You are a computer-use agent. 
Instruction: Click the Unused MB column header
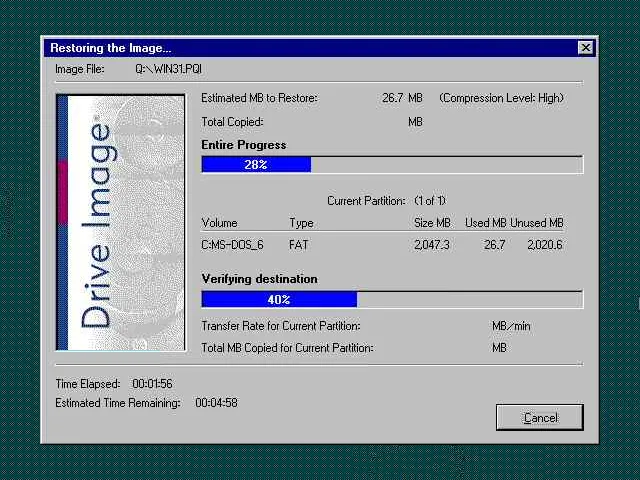tap(537, 223)
